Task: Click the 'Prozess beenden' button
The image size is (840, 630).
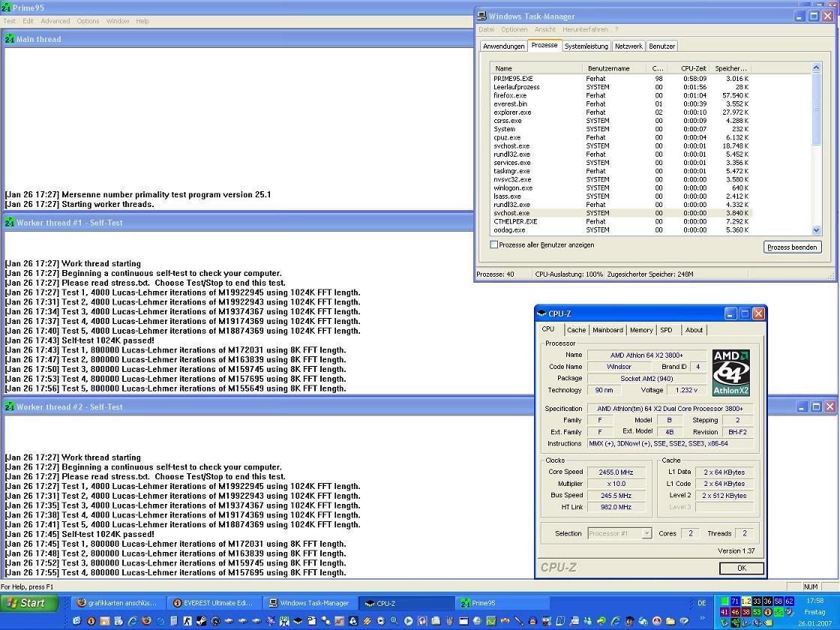Action: (x=792, y=247)
